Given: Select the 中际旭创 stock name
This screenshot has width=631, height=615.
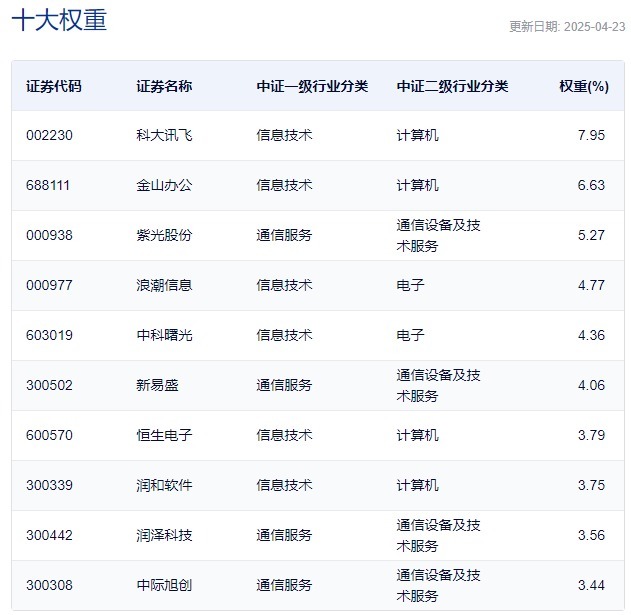Looking at the screenshot, I should [164, 585].
